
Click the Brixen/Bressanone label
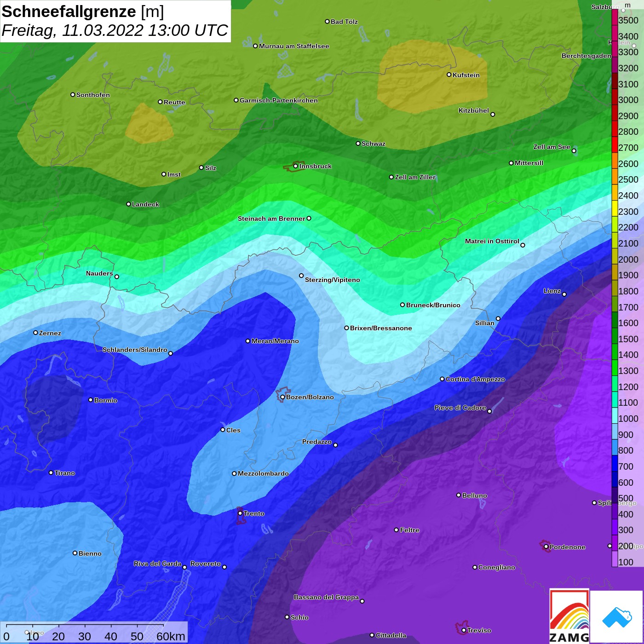coord(381,328)
